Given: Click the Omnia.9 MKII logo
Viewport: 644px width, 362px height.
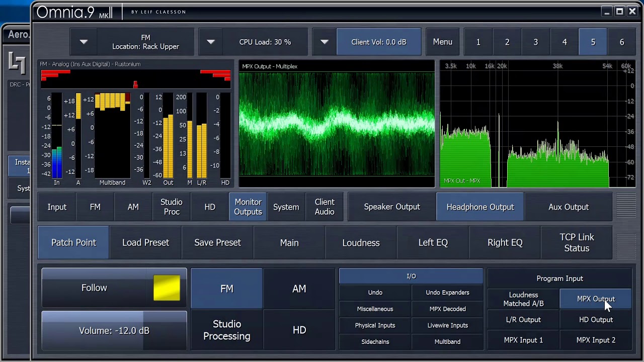Looking at the screenshot, I should pos(74,12).
